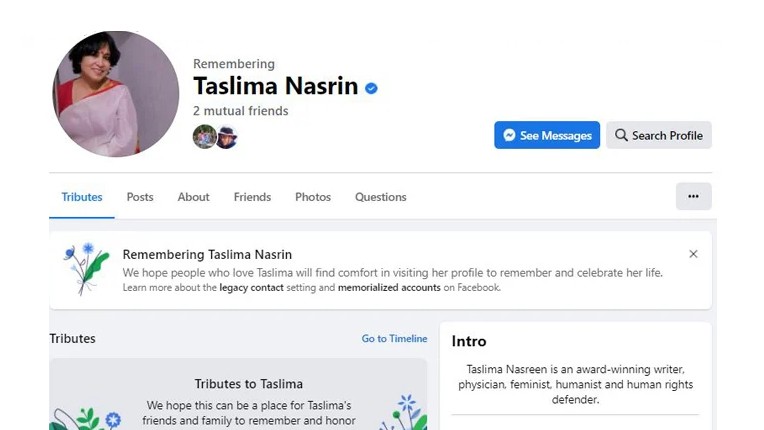Click the verified badge next to profile name

[372, 88]
